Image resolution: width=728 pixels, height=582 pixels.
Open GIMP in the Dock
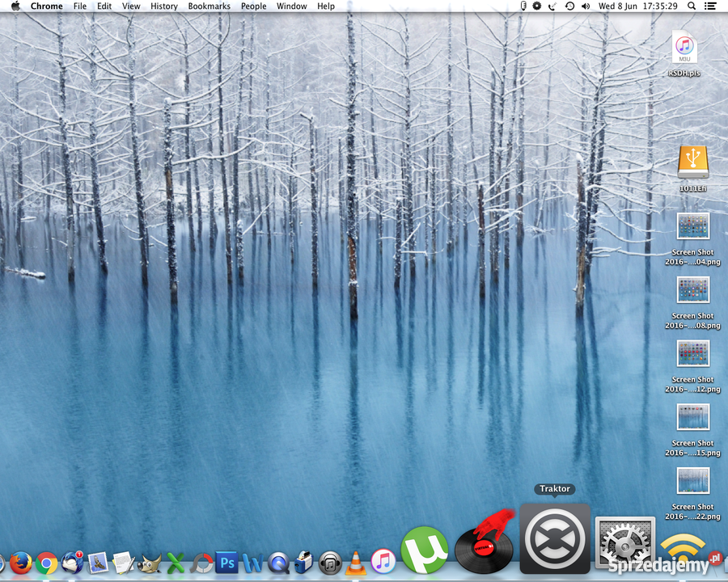(x=151, y=562)
